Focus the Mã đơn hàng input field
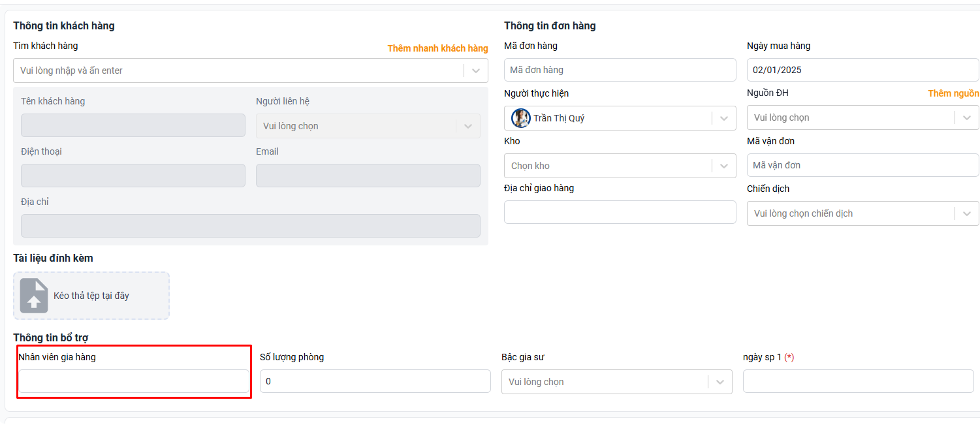The image size is (980, 434). (x=620, y=70)
